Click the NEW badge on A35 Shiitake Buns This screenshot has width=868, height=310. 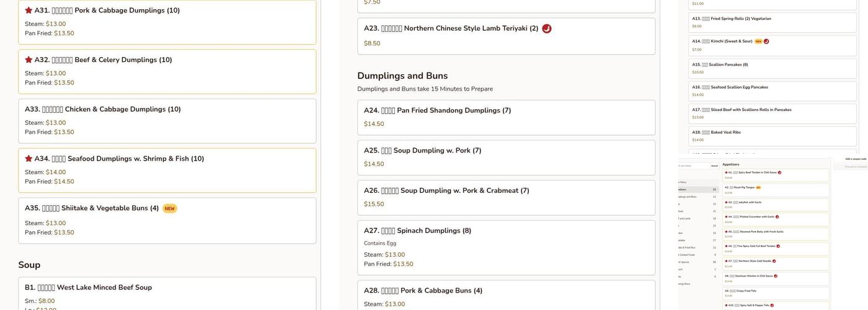pos(169,208)
